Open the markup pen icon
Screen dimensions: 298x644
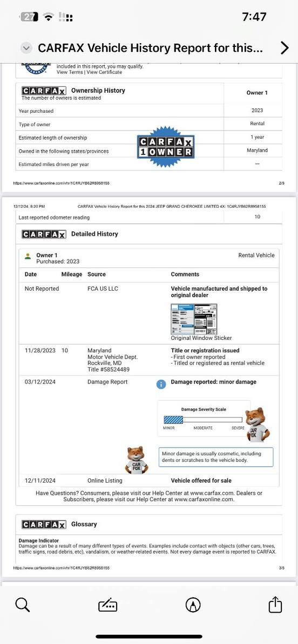point(193,605)
